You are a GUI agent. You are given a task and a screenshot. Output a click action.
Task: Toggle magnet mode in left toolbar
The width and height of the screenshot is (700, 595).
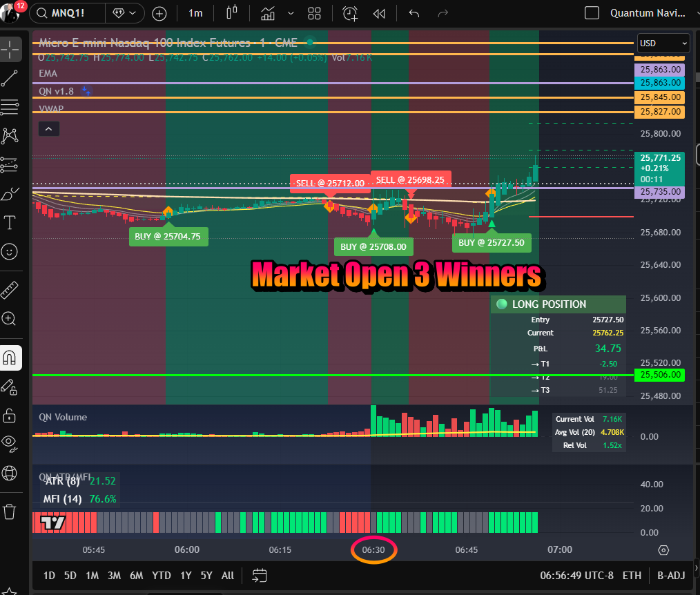coord(10,358)
